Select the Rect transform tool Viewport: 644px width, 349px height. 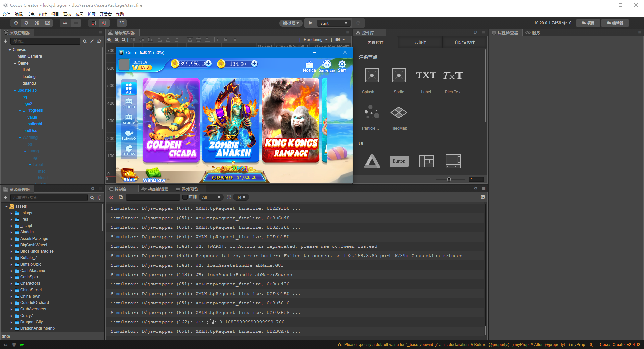(x=47, y=23)
